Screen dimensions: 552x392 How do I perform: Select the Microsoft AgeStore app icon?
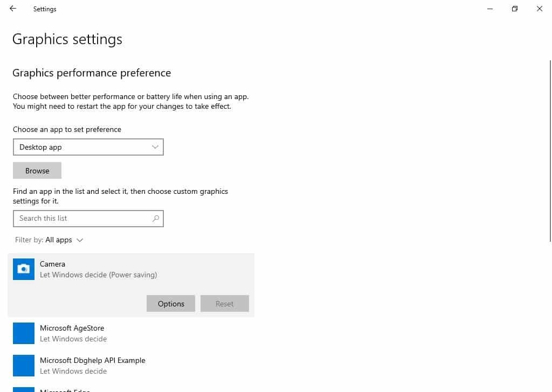23,333
